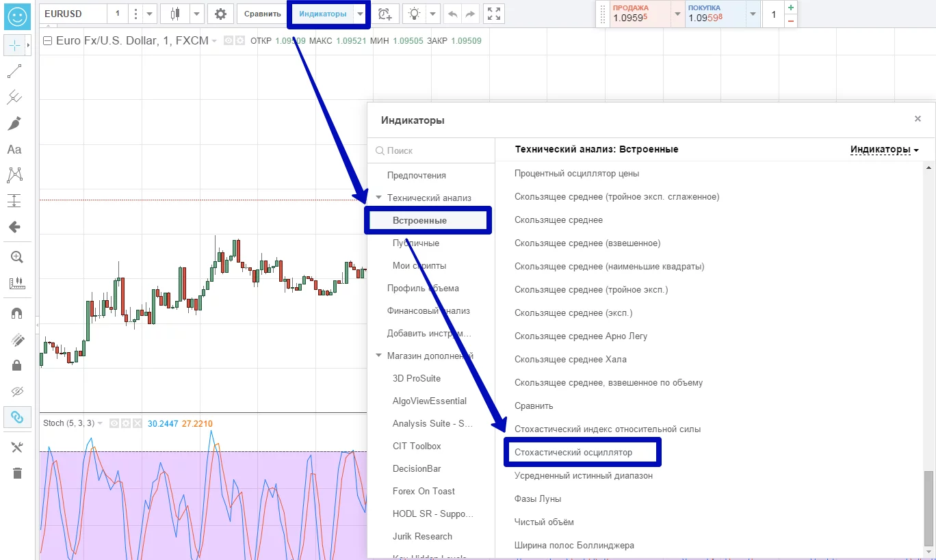Select the pitchfork drawing tool
This screenshot has height=560, width=936.
pyautogui.click(x=15, y=97)
